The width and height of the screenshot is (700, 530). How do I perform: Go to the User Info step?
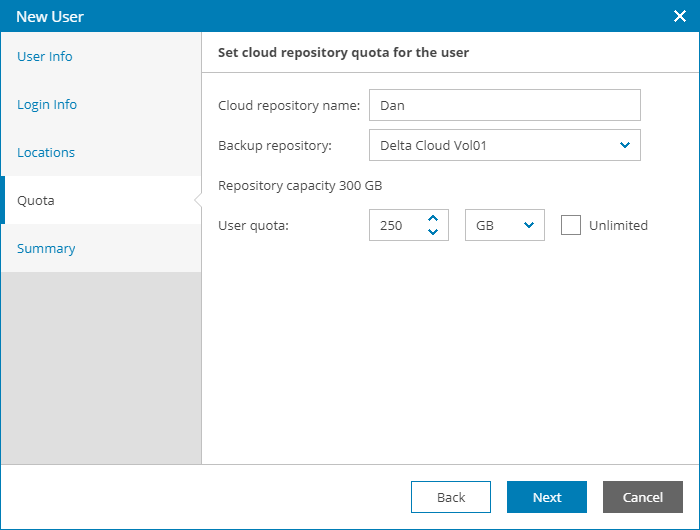pyautogui.click(x=45, y=56)
